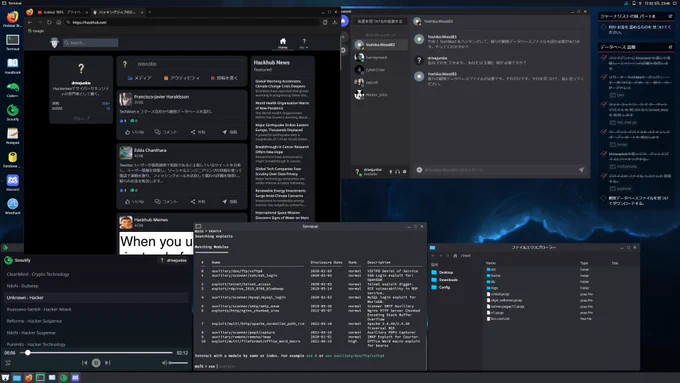The width and height of the screenshot is (680, 383).
Task: Mute the microphone in Hisscord
Action: coord(390,172)
